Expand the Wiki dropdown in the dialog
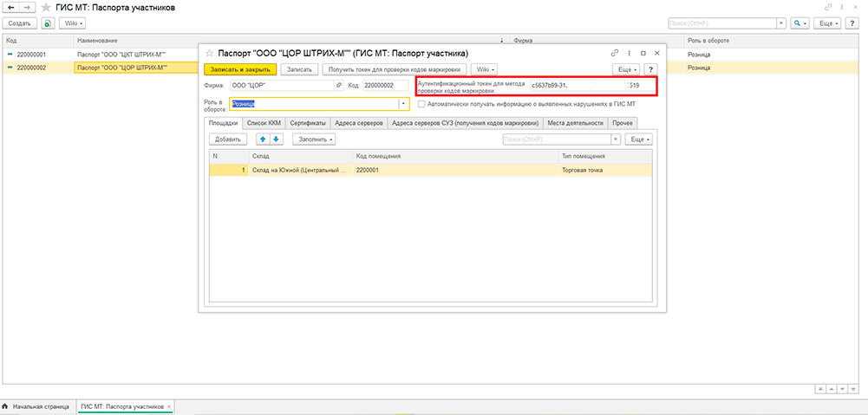 (483, 68)
